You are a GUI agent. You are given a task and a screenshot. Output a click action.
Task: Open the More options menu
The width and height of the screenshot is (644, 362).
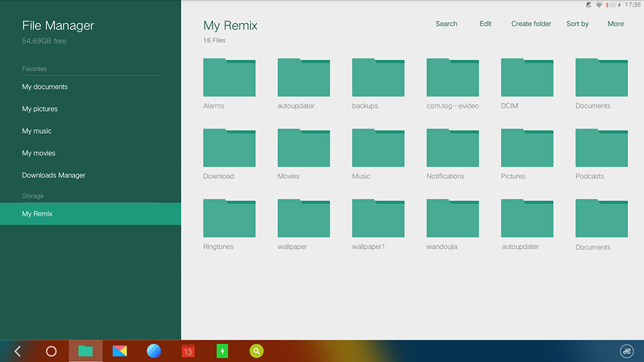pyautogui.click(x=615, y=24)
